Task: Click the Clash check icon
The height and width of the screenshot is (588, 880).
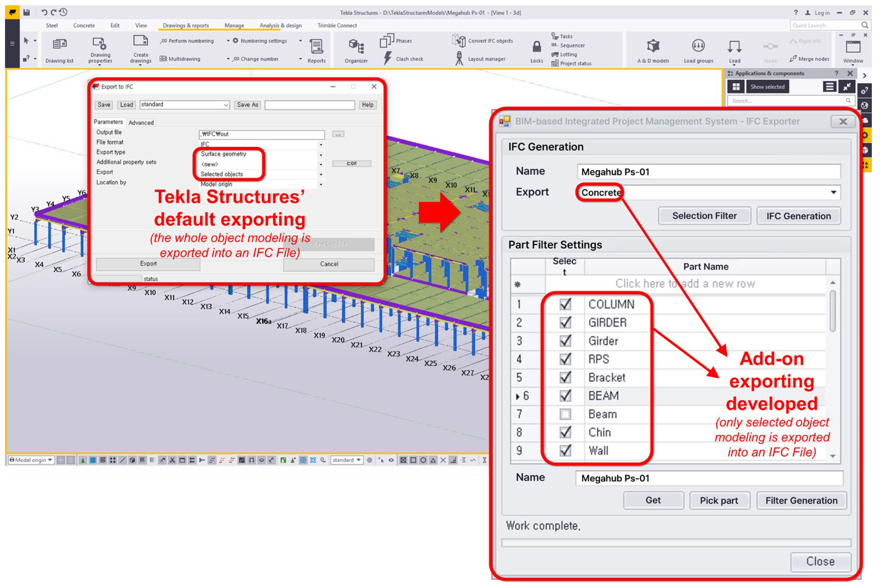Action: tap(388, 59)
